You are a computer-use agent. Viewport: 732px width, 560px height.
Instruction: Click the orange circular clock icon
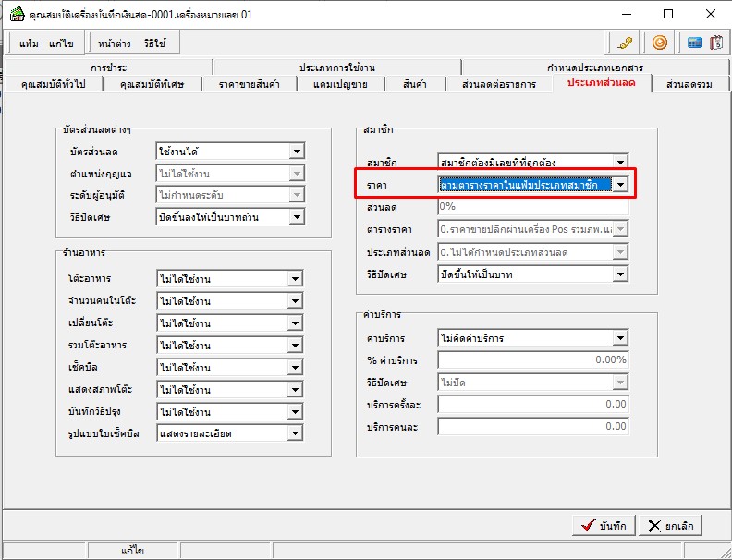click(659, 43)
